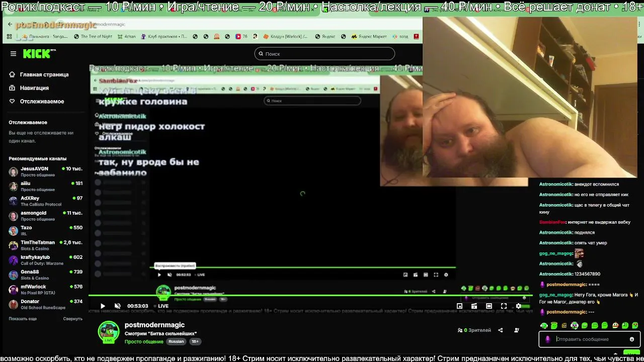Click last green emote in chat bar

click(x=635, y=326)
